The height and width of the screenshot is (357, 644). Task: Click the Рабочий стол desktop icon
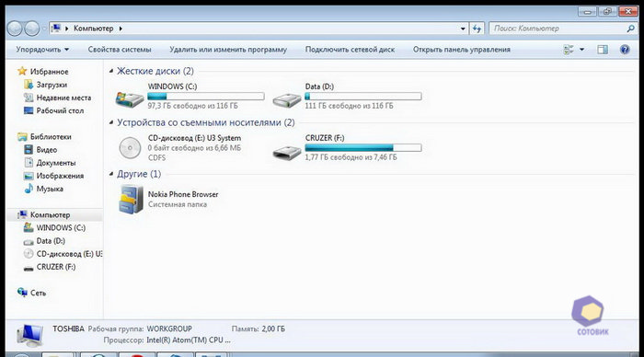click(29, 110)
